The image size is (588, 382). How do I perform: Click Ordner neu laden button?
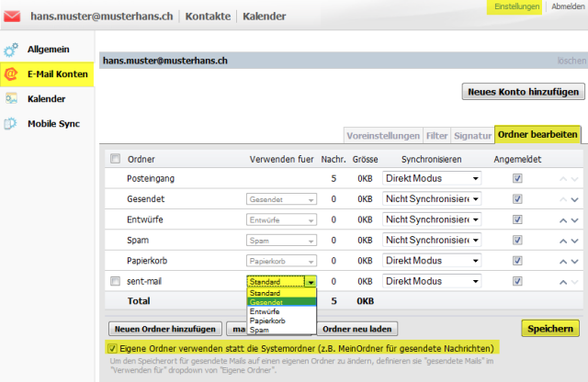tap(357, 329)
